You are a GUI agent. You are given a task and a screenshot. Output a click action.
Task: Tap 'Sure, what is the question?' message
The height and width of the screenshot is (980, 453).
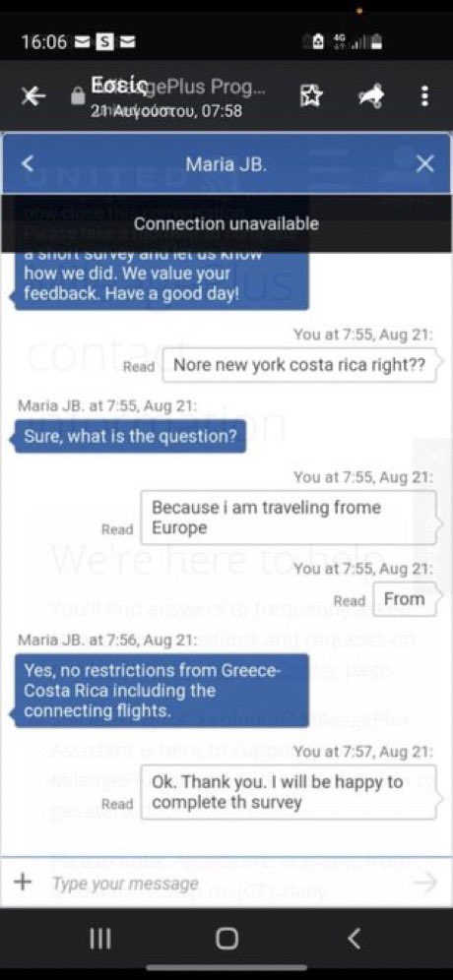pos(130,436)
